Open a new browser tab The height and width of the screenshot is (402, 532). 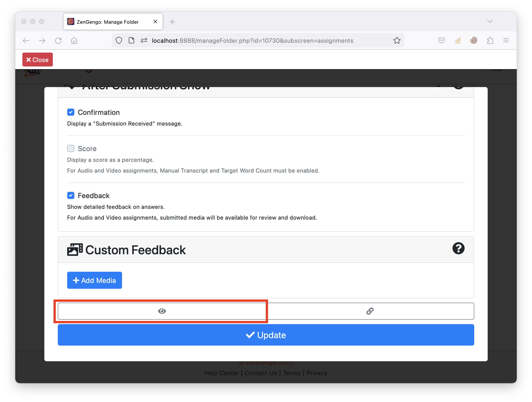click(x=172, y=22)
